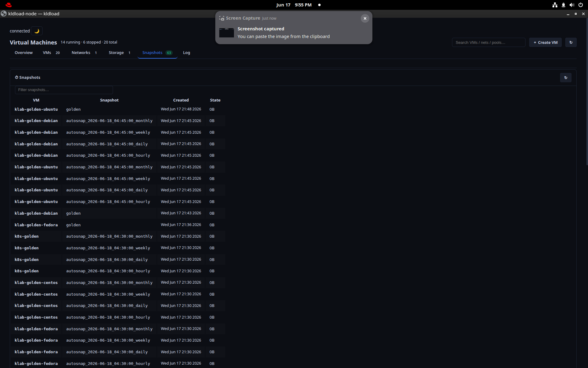Viewport: 588px width, 368px height.
Task: Select klab-golden-centos 04:30:00_hourly snapshot
Action: [118, 317]
